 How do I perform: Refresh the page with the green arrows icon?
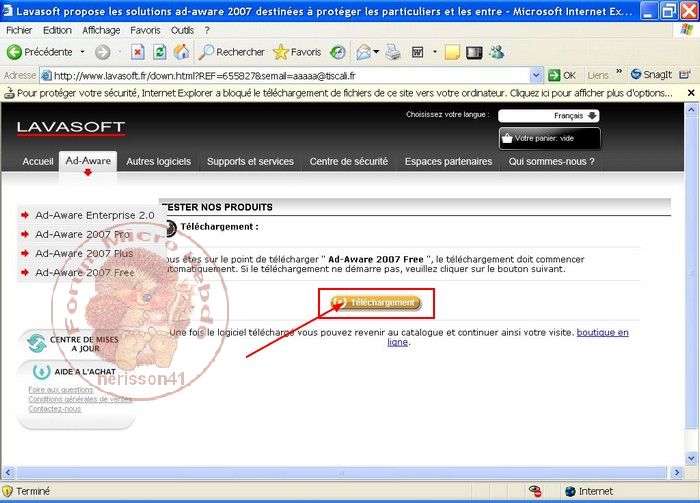(x=159, y=52)
